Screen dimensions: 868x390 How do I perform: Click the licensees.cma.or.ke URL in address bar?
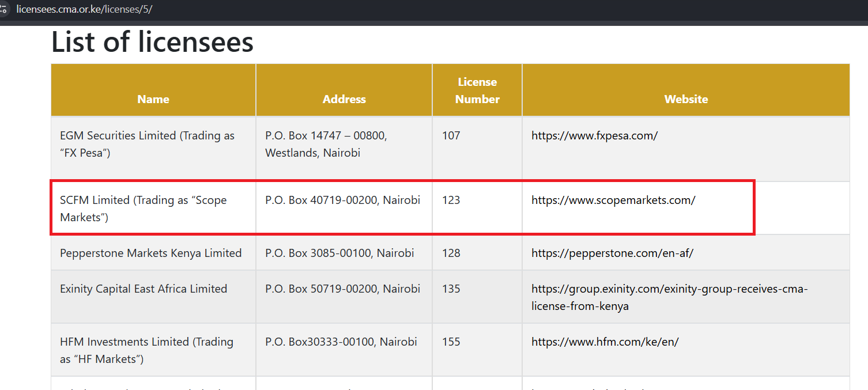84,10
